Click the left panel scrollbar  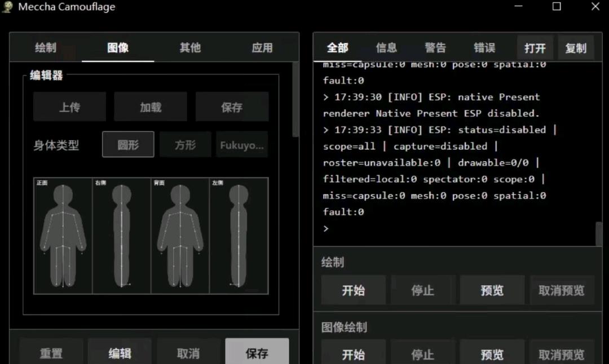[x=295, y=100]
